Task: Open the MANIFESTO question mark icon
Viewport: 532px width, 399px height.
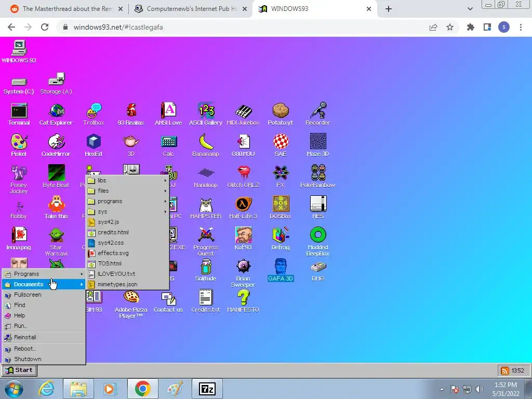Action: pos(243,301)
